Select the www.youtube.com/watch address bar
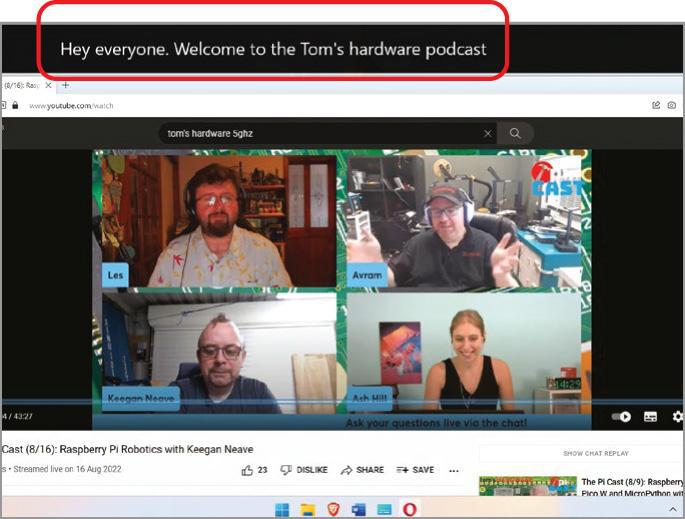 (71, 106)
